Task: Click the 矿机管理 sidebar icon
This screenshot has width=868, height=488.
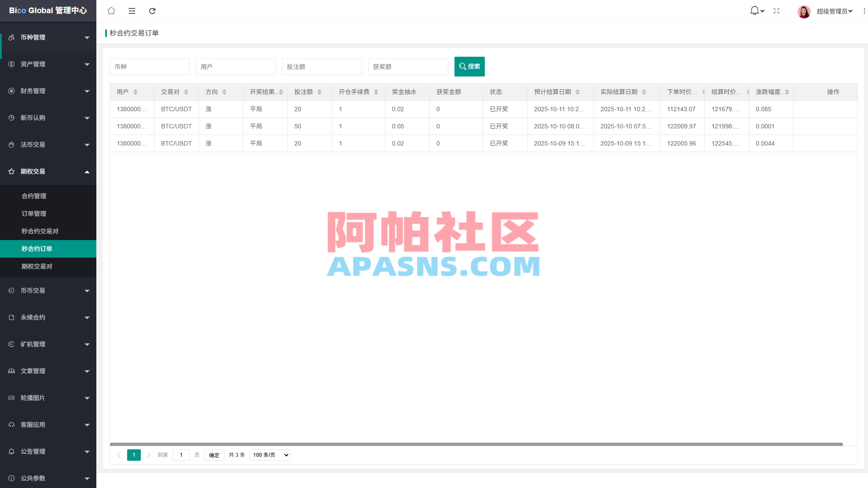Action: [11, 344]
